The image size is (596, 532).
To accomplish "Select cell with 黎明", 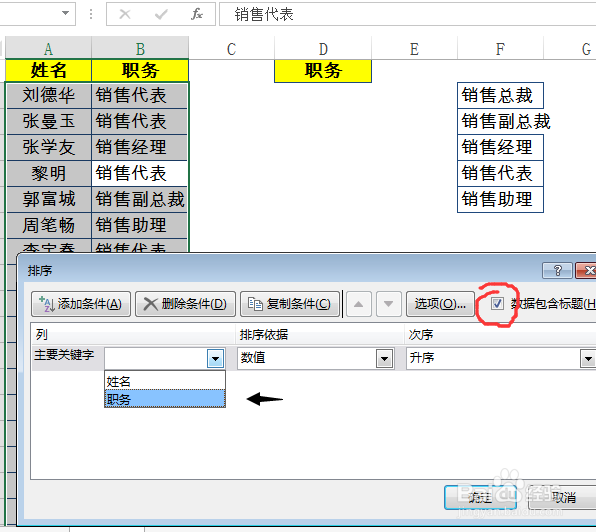I will pyautogui.click(x=49, y=173).
